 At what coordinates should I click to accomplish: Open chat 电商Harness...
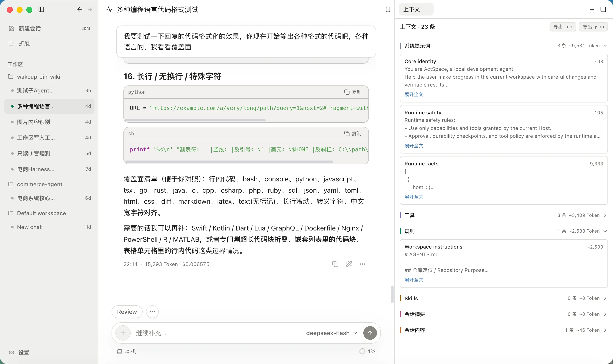(49, 169)
